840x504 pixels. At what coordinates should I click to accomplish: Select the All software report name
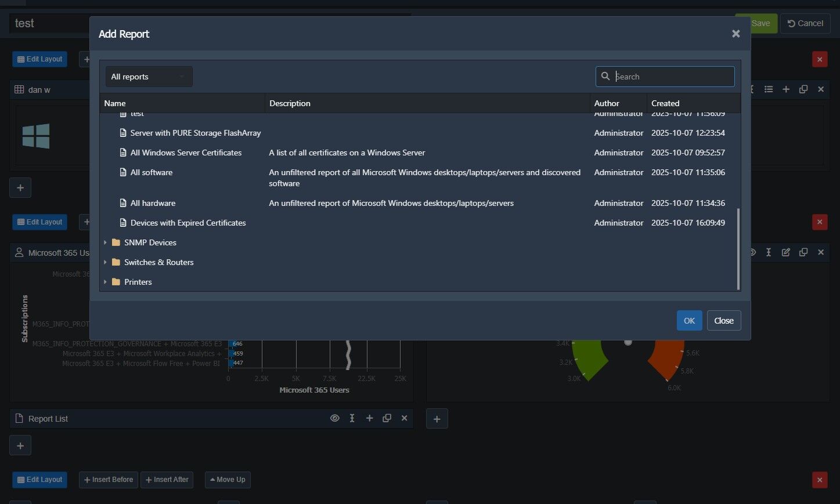[x=152, y=172]
